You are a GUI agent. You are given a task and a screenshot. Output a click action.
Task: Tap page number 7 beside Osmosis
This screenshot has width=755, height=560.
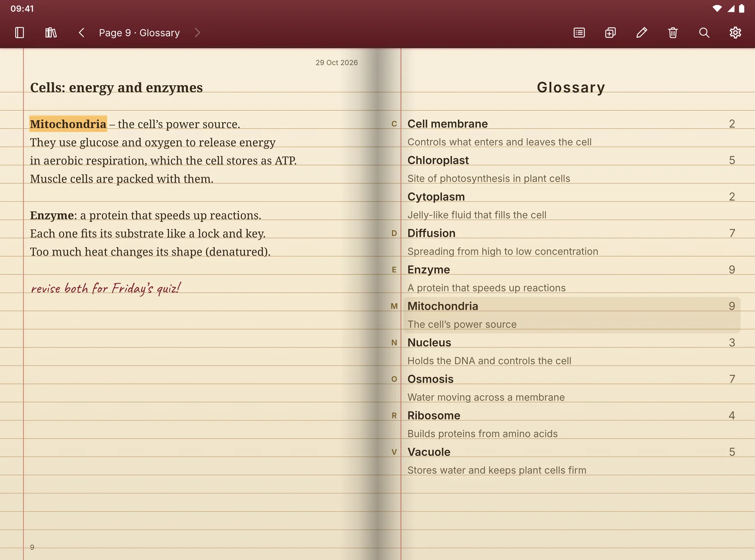[x=732, y=379]
